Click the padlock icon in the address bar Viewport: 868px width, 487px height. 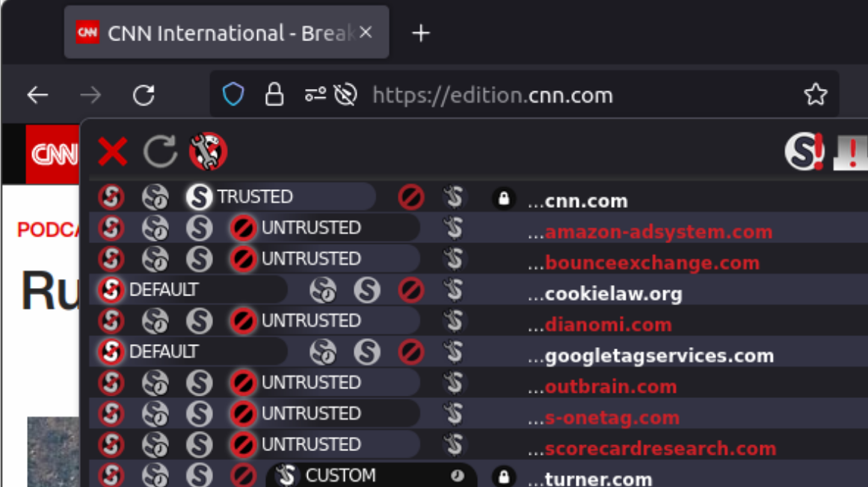pyautogui.click(x=274, y=94)
